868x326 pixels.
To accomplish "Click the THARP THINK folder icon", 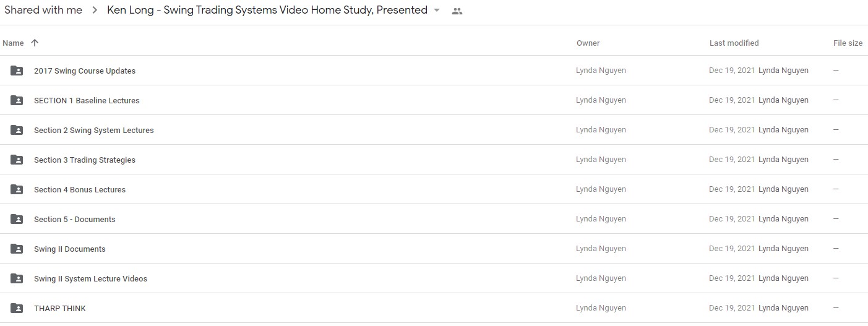I will point(17,308).
